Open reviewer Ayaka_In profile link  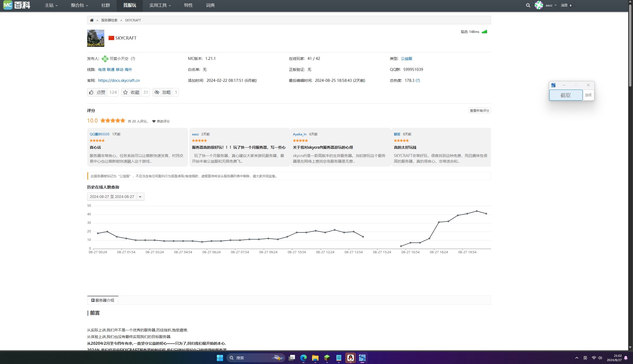(300, 134)
